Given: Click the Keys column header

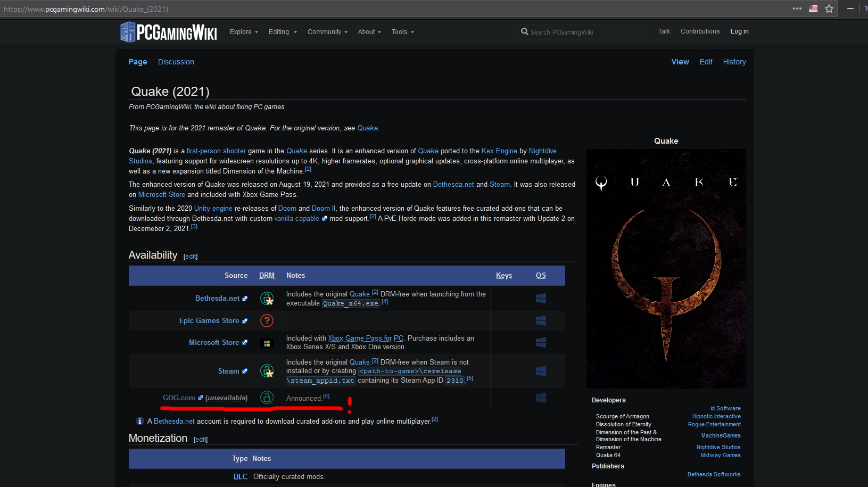Looking at the screenshot, I should (504, 275).
